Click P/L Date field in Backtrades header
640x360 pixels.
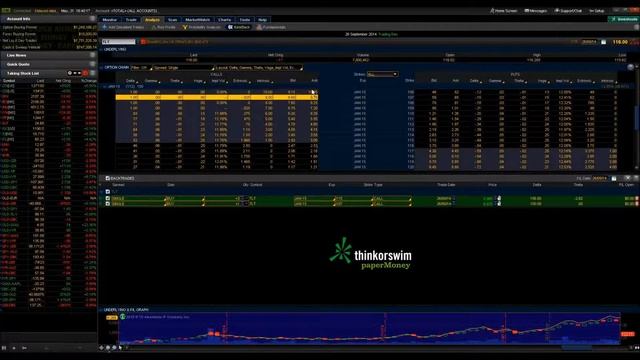click(x=600, y=178)
